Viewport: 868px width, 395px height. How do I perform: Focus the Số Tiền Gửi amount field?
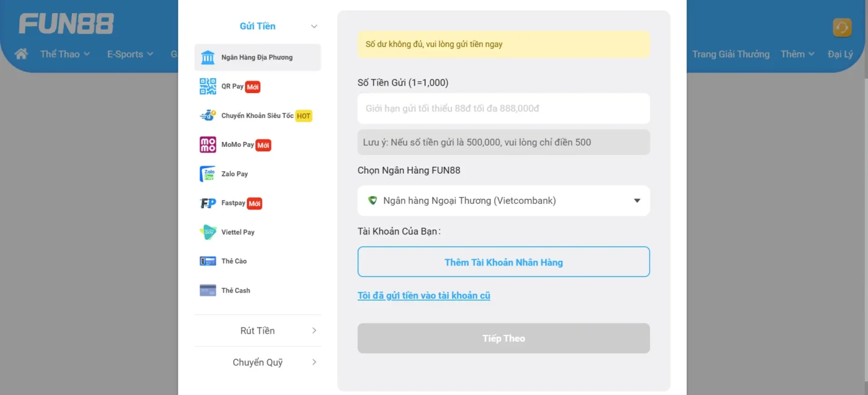coord(503,109)
